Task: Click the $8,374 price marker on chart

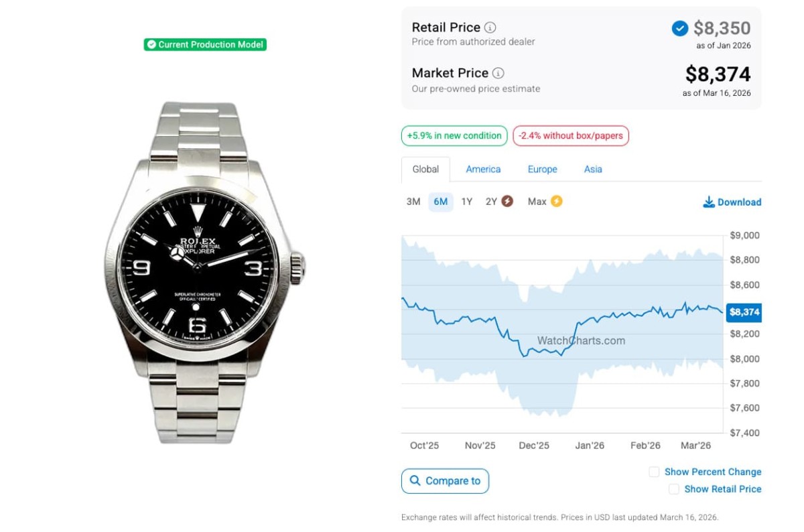Action: (x=744, y=312)
